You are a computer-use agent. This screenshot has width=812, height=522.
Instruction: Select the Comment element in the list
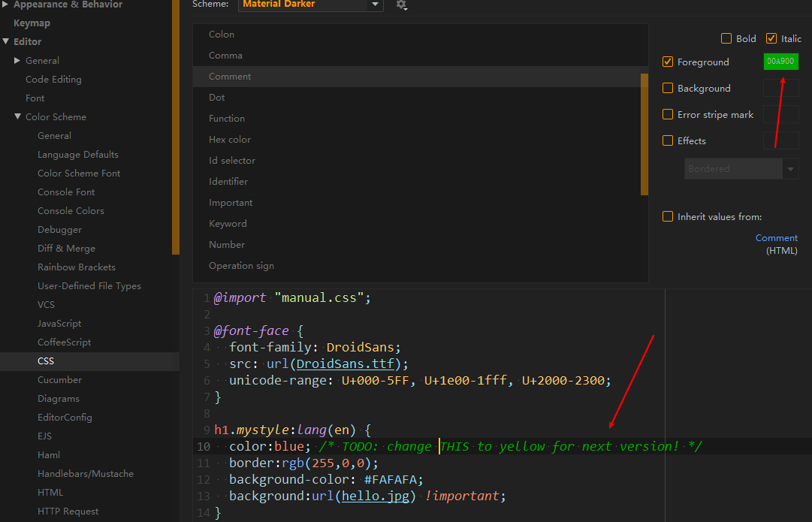click(229, 76)
